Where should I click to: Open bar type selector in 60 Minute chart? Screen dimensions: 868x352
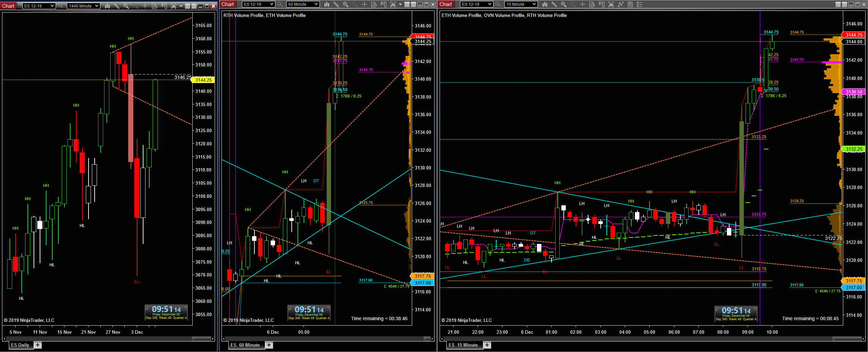pos(327,4)
